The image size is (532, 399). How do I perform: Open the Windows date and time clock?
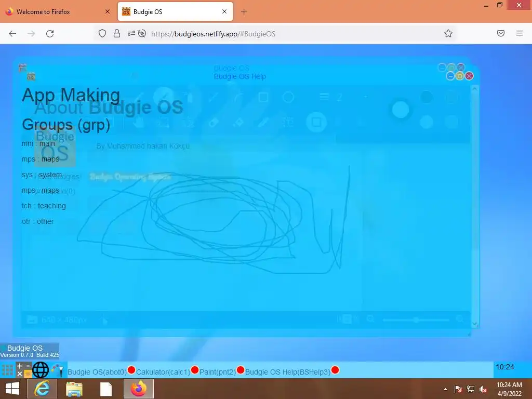pos(509,389)
